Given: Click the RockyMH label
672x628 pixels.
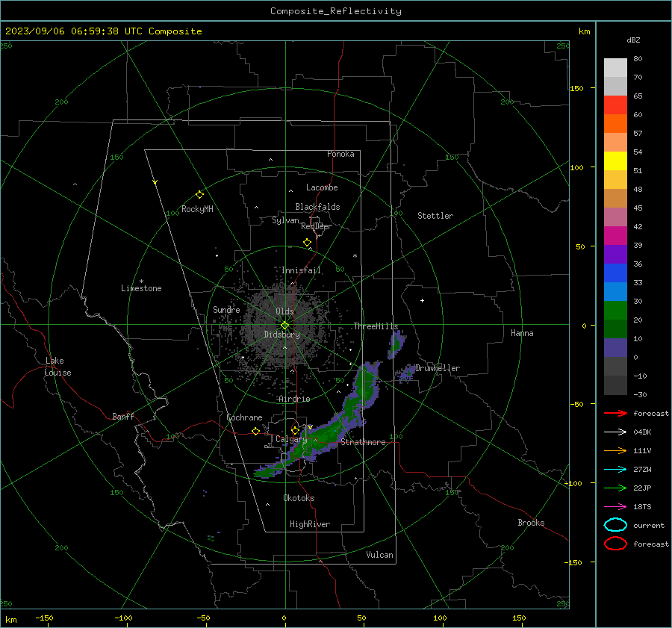Looking at the screenshot, I should pyautogui.click(x=197, y=209).
